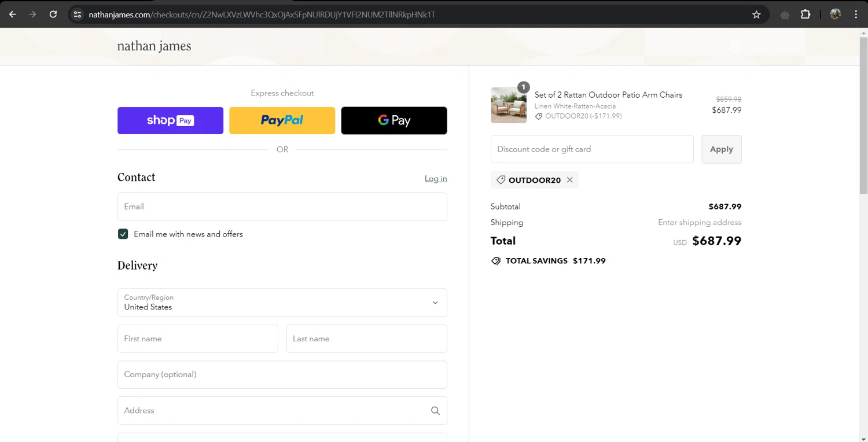Image resolution: width=868 pixels, height=442 pixels.
Task: Click the page's vertical scrollbar
Action: (863, 116)
